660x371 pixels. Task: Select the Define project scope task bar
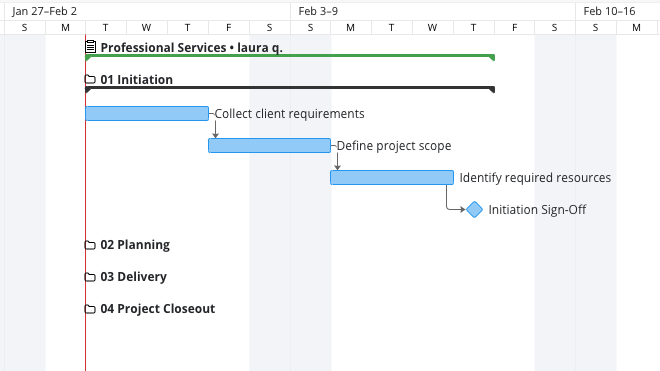[269, 146]
